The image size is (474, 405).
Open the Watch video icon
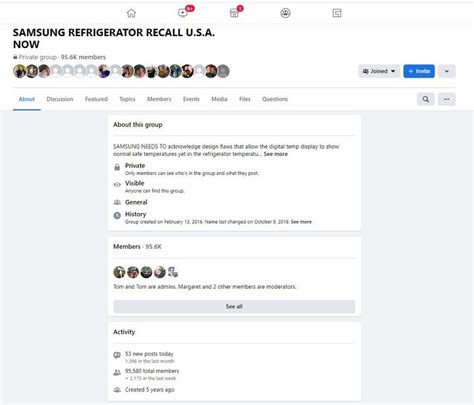[x=183, y=13]
